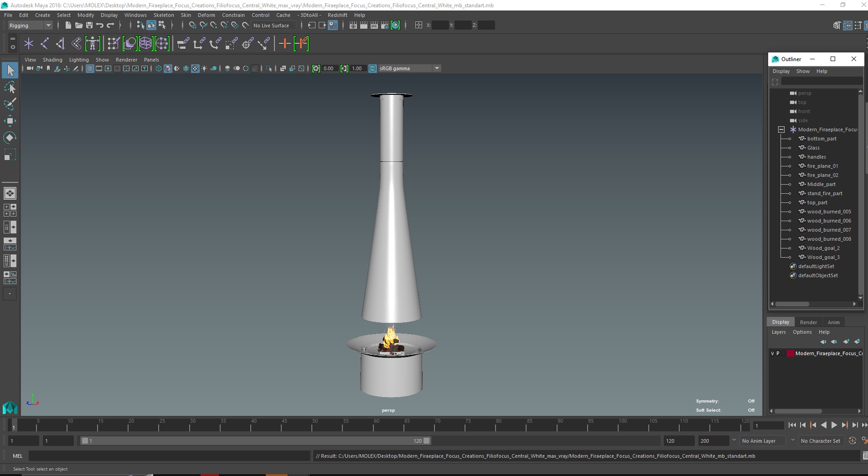Choose the Lasso select tool
868x476 pixels.
pos(10,87)
